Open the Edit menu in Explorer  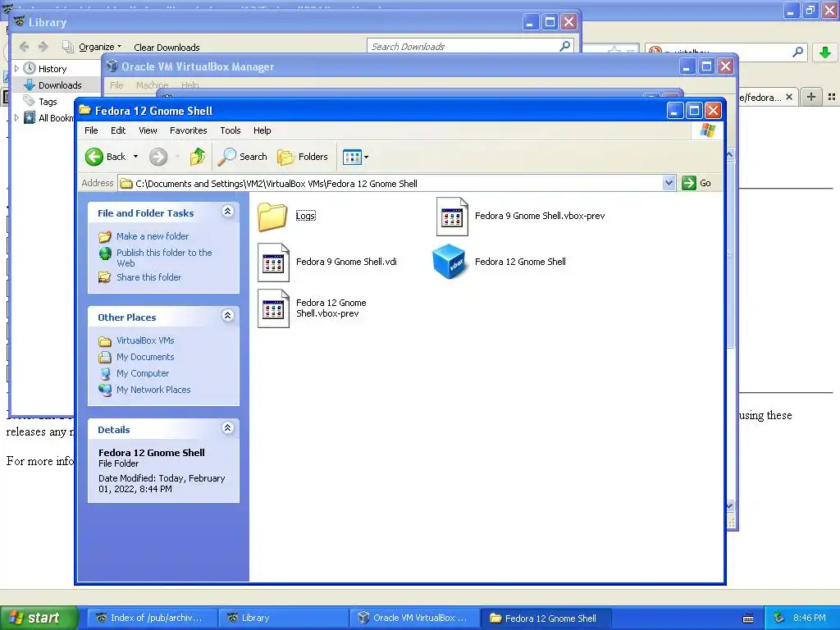[118, 130]
